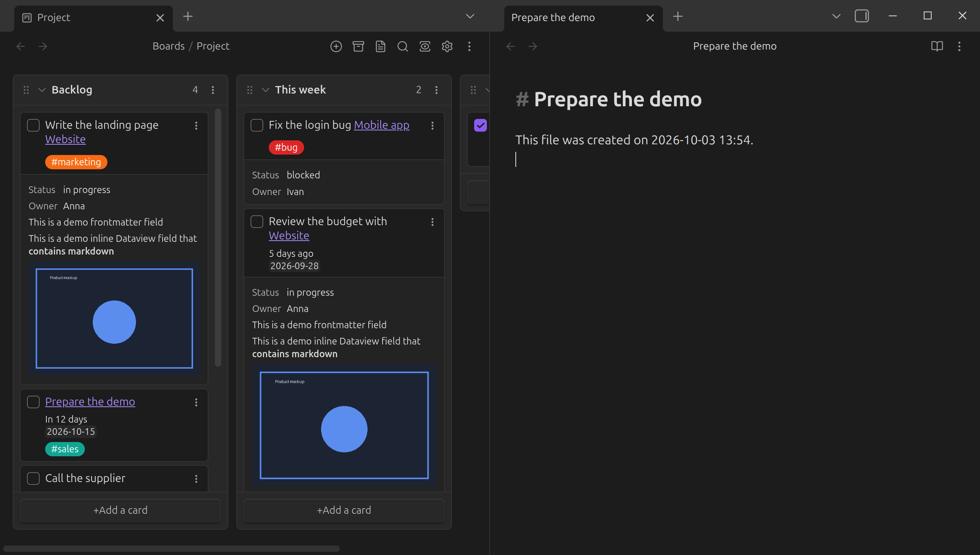
Task: Check the Prepare the demo card
Action: coord(33,402)
